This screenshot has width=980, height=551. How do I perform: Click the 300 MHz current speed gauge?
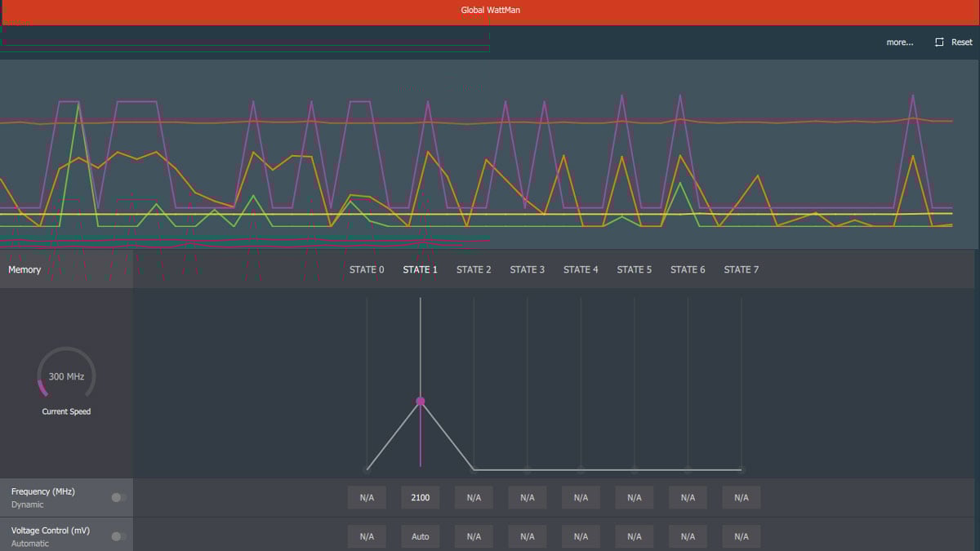click(x=66, y=376)
